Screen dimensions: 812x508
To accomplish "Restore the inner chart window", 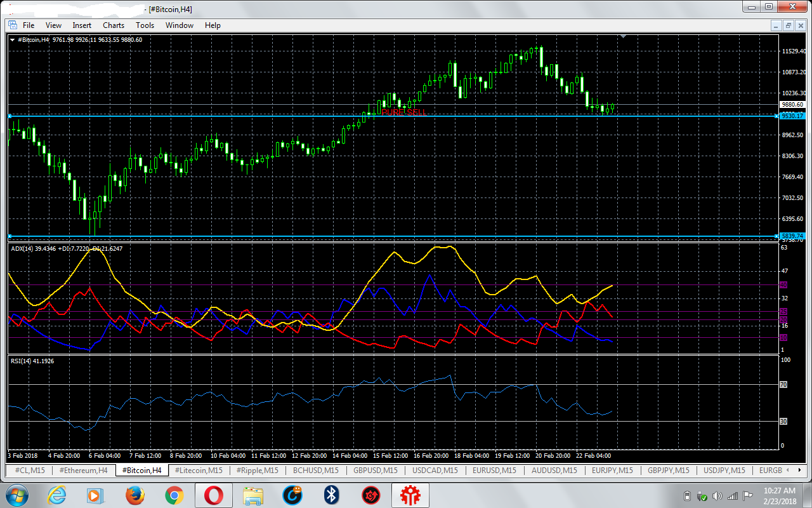I will point(788,25).
